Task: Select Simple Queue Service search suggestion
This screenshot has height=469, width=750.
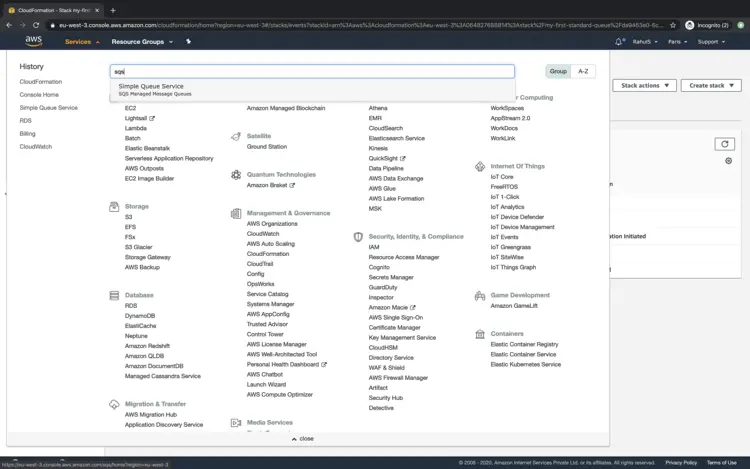Action: click(x=313, y=90)
